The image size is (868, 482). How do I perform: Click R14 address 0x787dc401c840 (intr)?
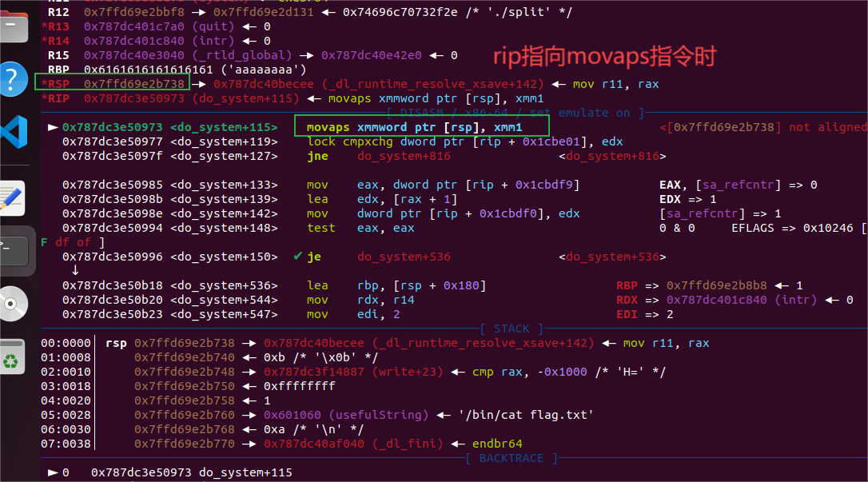tap(159, 41)
